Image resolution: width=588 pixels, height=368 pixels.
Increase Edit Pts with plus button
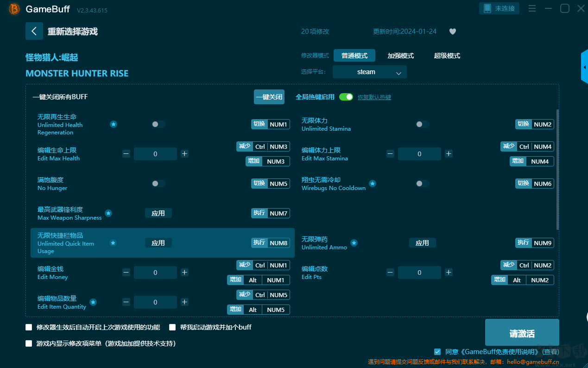449,273
